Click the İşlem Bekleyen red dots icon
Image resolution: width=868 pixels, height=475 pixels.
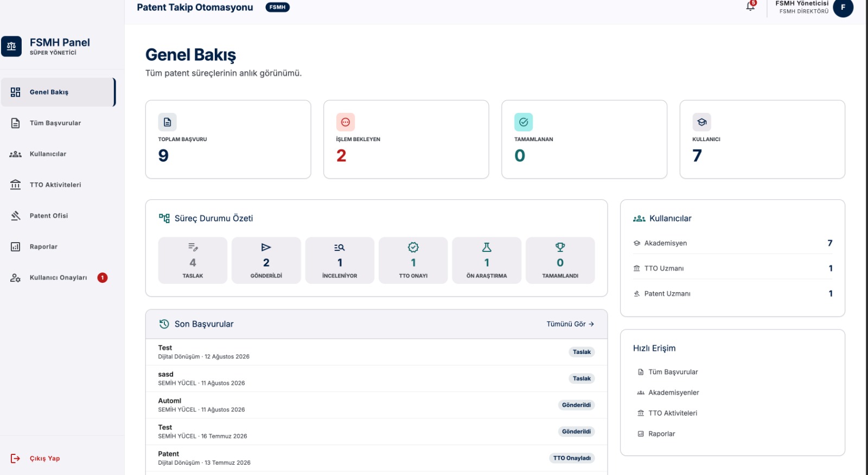(346, 122)
